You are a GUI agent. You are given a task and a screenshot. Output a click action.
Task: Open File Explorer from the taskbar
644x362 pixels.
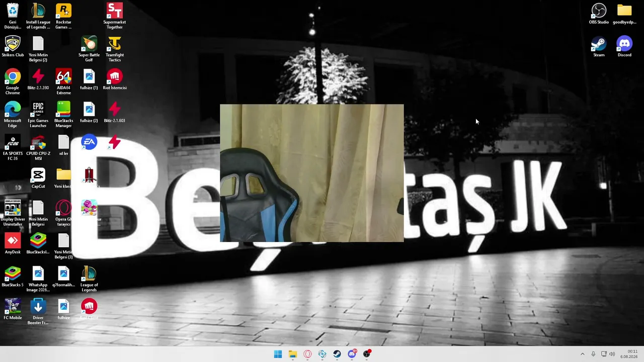(293, 354)
